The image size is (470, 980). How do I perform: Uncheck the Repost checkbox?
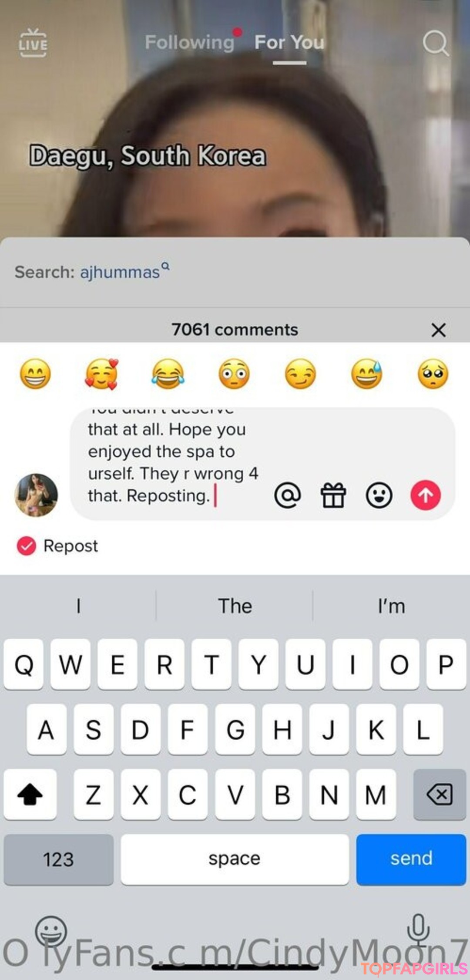pyautogui.click(x=27, y=546)
